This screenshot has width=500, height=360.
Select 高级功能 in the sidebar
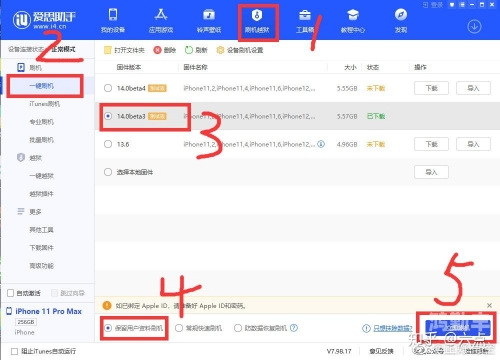[42, 266]
